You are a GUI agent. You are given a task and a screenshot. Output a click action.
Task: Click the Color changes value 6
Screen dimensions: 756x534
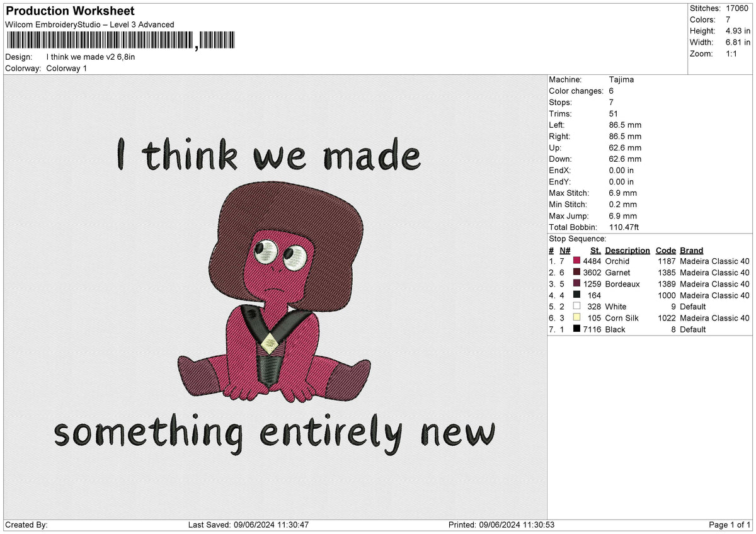pos(612,91)
